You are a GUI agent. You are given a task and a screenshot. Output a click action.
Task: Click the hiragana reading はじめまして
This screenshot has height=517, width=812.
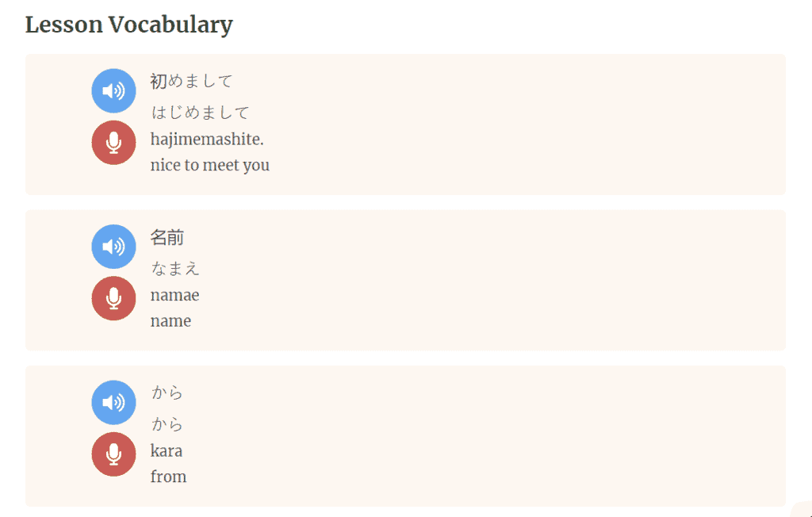tap(200, 112)
